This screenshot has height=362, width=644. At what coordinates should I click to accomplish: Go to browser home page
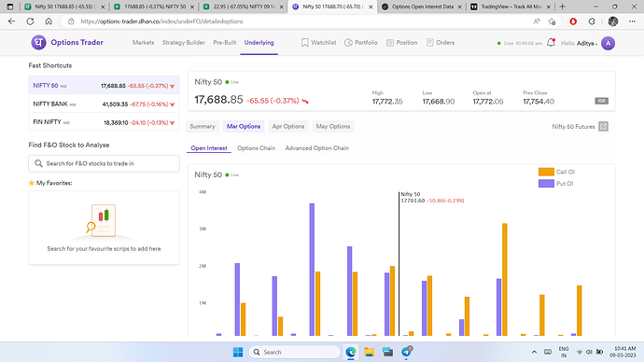pos(49,21)
